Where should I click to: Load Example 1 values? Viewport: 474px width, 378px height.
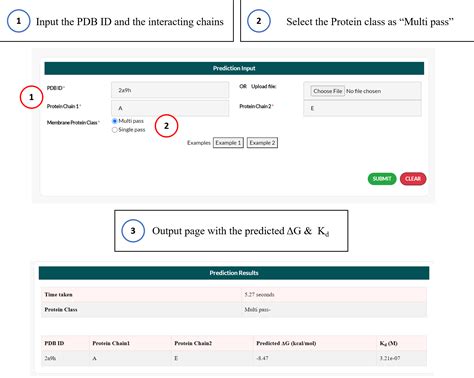pos(228,143)
